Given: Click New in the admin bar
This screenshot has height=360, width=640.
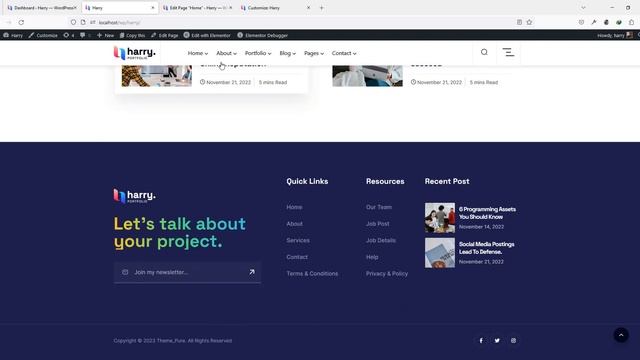Looking at the screenshot, I should point(105,36).
